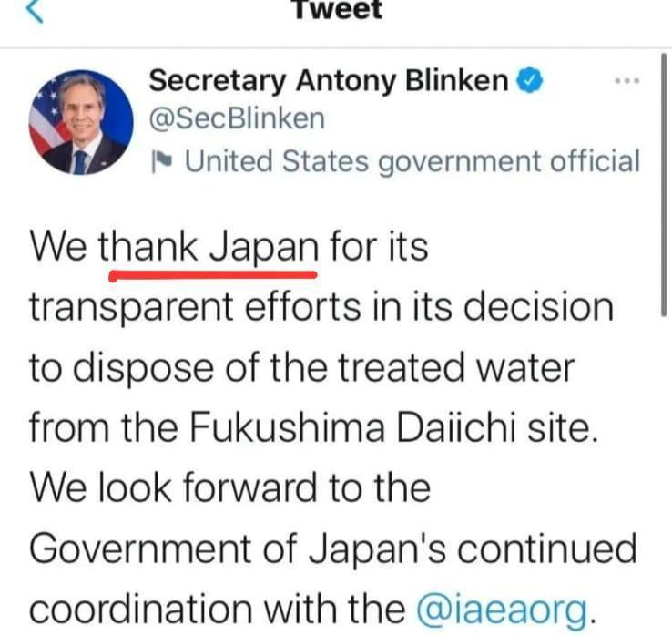Open the three-dot more options menu
Screen dimensions: 672x636
pyautogui.click(x=627, y=80)
